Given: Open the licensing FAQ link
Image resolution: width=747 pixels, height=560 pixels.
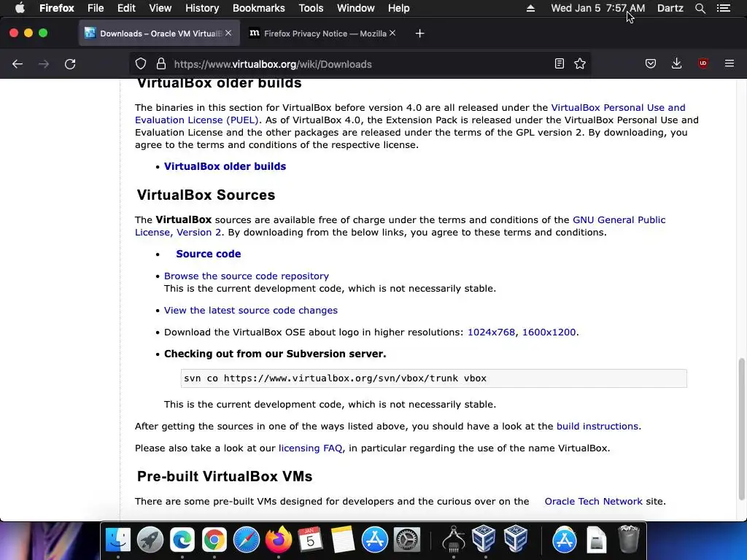Looking at the screenshot, I should coord(310,448).
